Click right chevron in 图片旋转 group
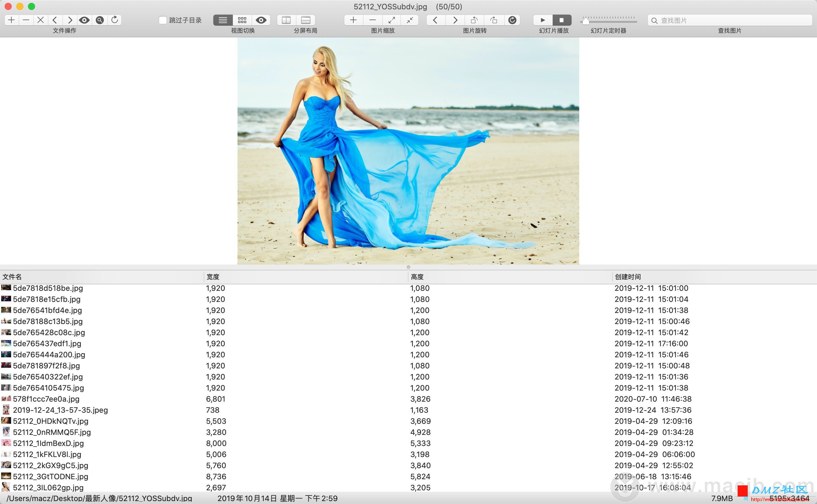 455,20
